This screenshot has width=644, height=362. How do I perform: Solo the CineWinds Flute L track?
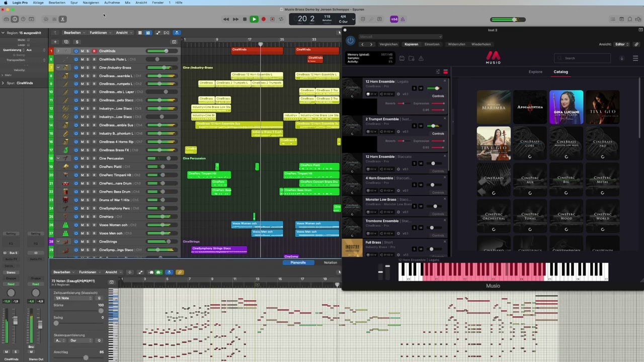point(88,59)
